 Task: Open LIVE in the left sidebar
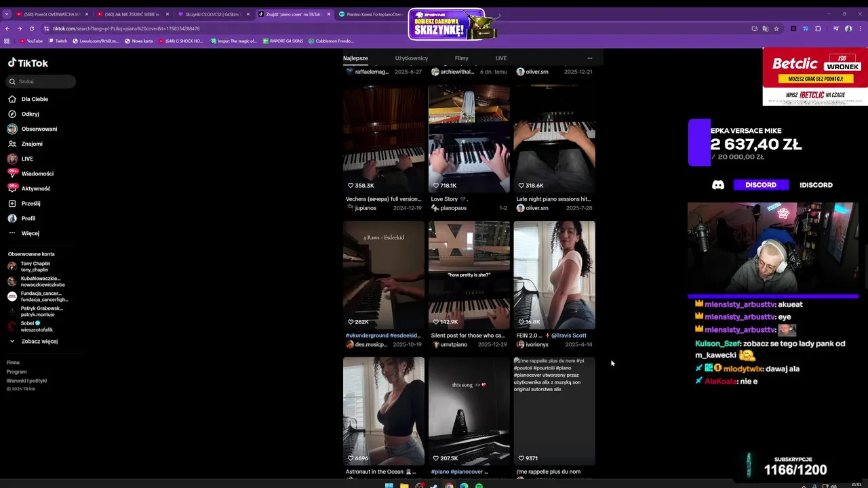[20, 159]
